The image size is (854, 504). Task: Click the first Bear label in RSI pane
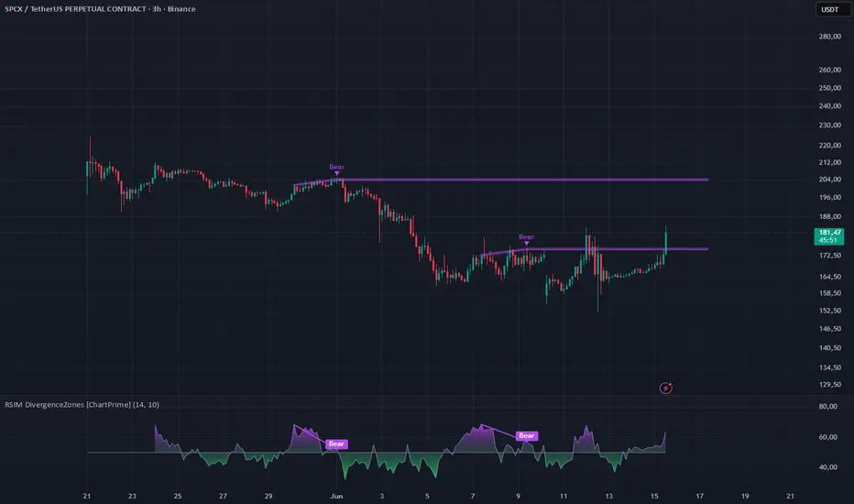[x=336, y=444]
